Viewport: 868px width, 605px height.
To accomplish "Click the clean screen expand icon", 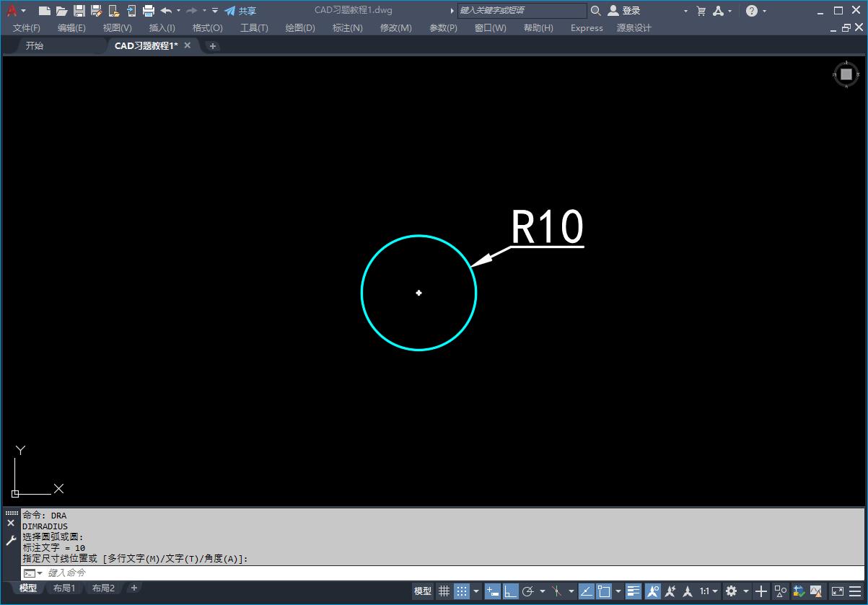I will point(838,591).
